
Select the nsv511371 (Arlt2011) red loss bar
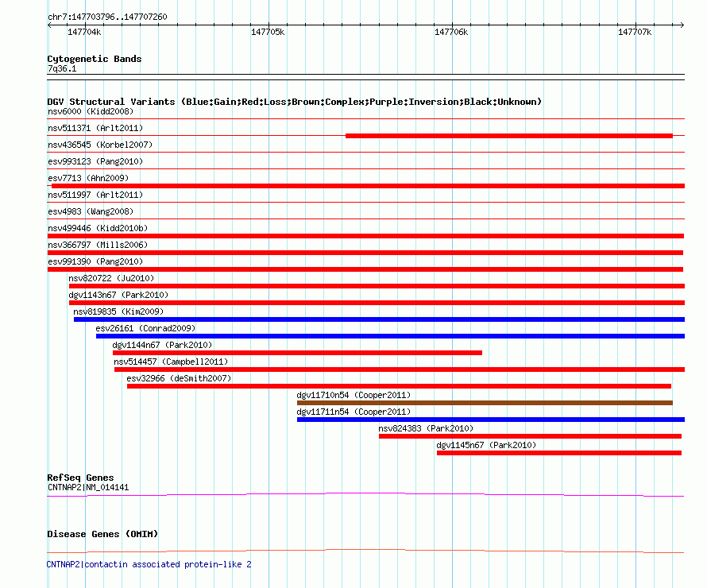509,136
